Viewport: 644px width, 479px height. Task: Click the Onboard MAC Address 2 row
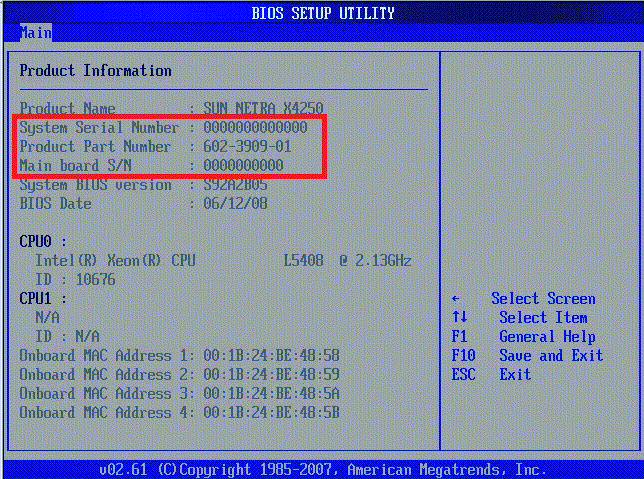pos(179,375)
